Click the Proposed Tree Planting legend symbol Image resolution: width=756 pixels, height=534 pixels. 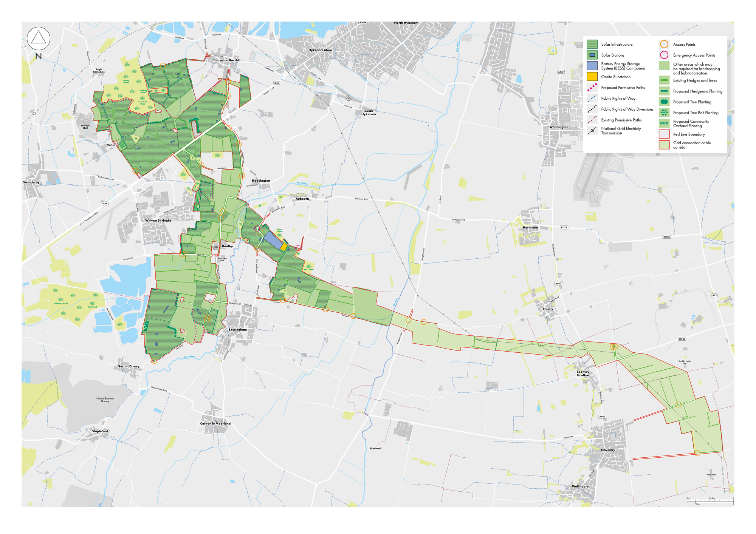coord(664,102)
